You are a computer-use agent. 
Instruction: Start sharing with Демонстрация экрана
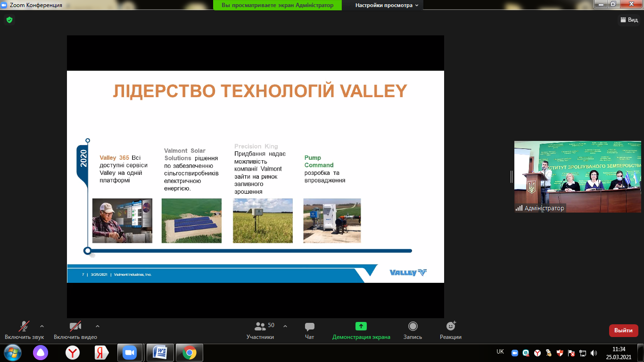tap(361, 330)
